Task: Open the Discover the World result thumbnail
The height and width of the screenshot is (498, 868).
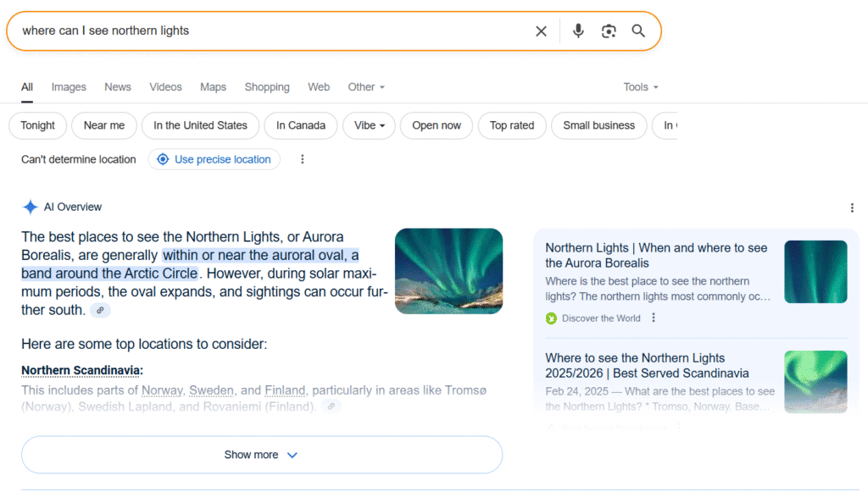Action: pos(815,272)
